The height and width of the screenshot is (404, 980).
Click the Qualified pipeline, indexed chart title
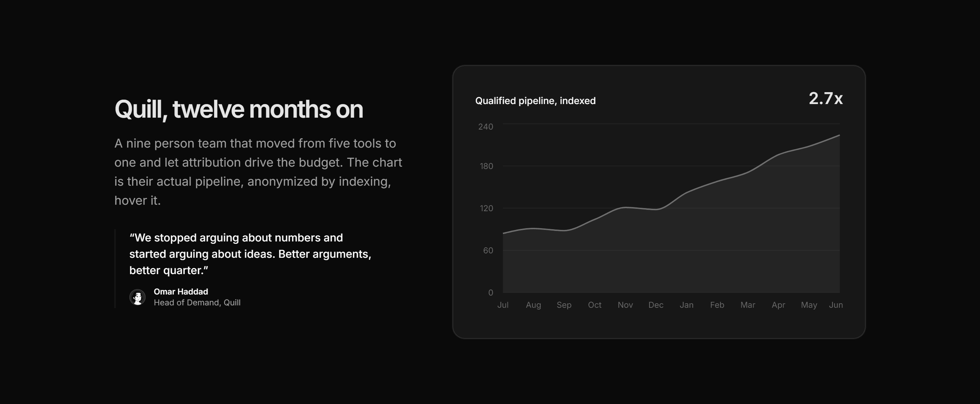pos(535,101)
